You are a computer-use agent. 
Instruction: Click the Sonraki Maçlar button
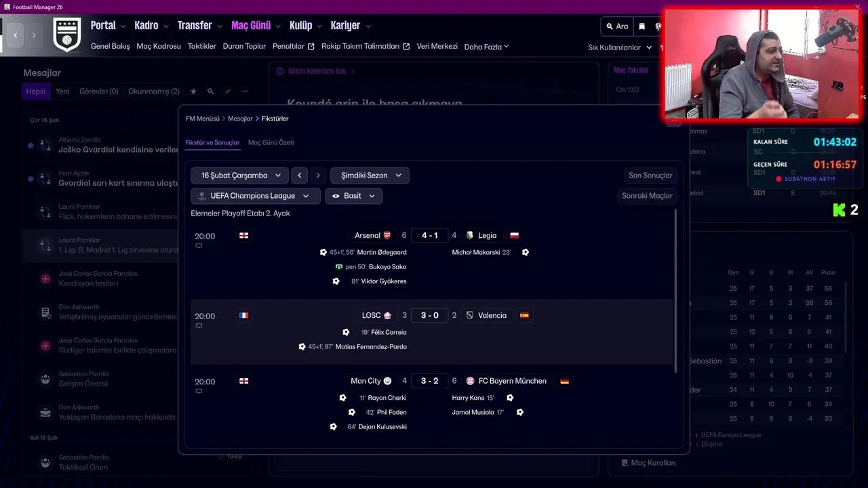point(647,196)
